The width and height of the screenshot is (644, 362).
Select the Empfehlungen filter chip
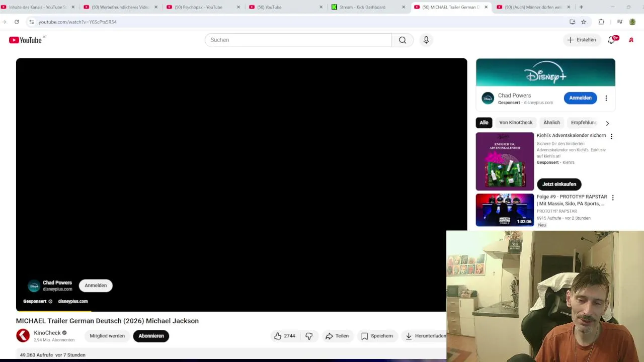coord(584,123)
